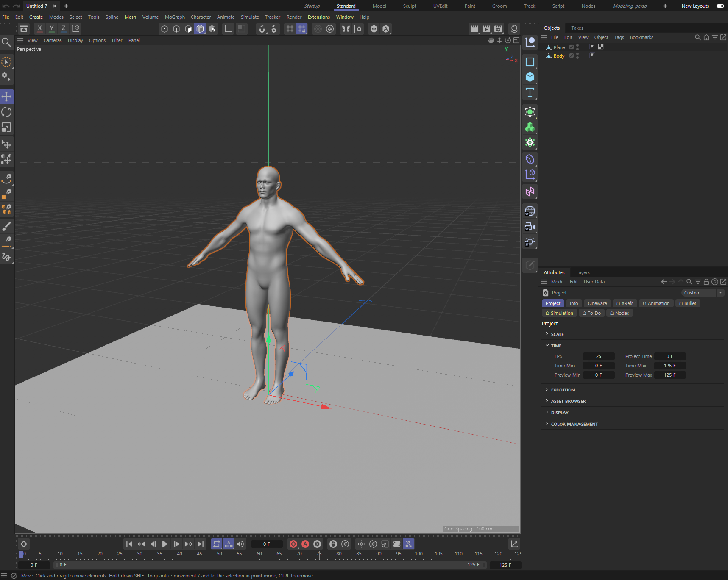Switch to Edges mode

(x=176, y=29)
